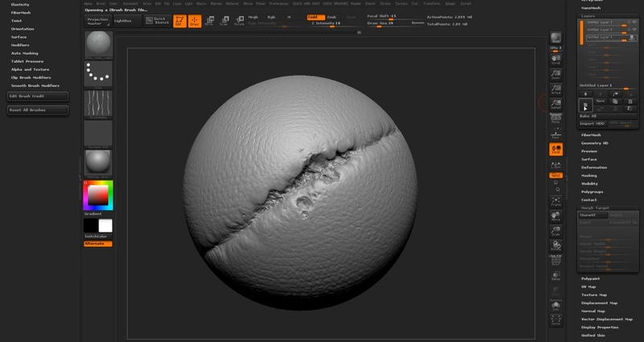Click the Frame view icon
This screenshot has height=342, width=644.
555,200
